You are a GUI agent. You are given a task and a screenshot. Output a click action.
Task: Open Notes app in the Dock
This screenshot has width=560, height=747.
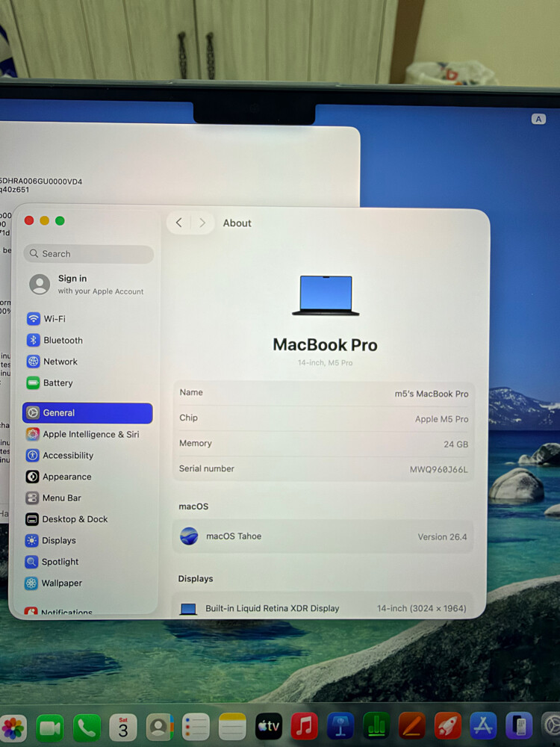232,727
